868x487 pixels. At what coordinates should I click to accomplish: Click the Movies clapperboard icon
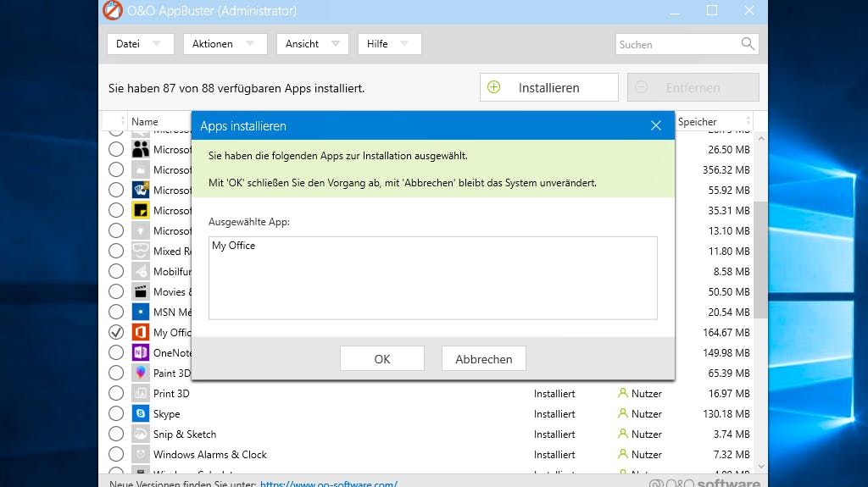(x=141, y=291)
